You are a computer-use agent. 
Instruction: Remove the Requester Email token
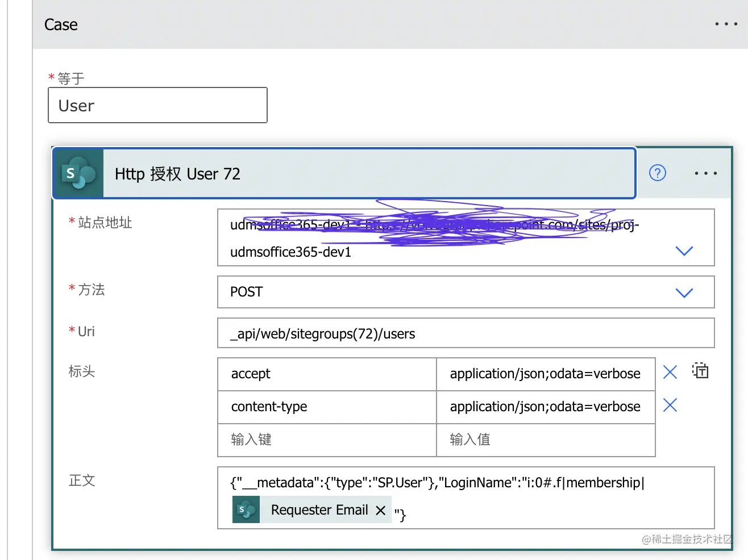point(381,510)
